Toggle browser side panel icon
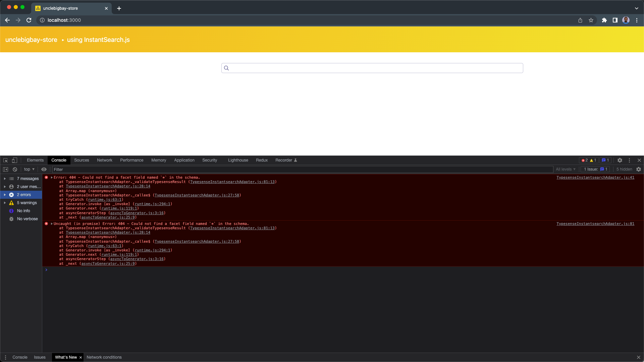Screen dimensions: 644x362 click(x=615, y=20)
